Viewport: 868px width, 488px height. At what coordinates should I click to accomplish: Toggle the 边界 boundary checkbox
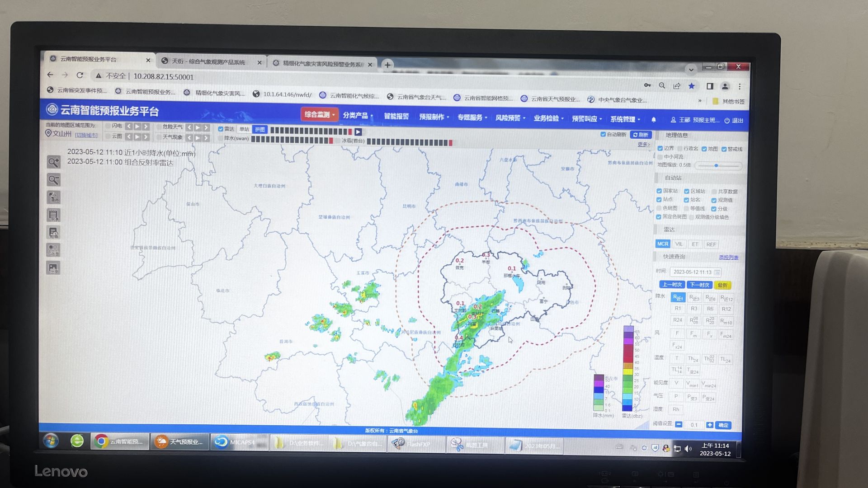click(660, 148)
